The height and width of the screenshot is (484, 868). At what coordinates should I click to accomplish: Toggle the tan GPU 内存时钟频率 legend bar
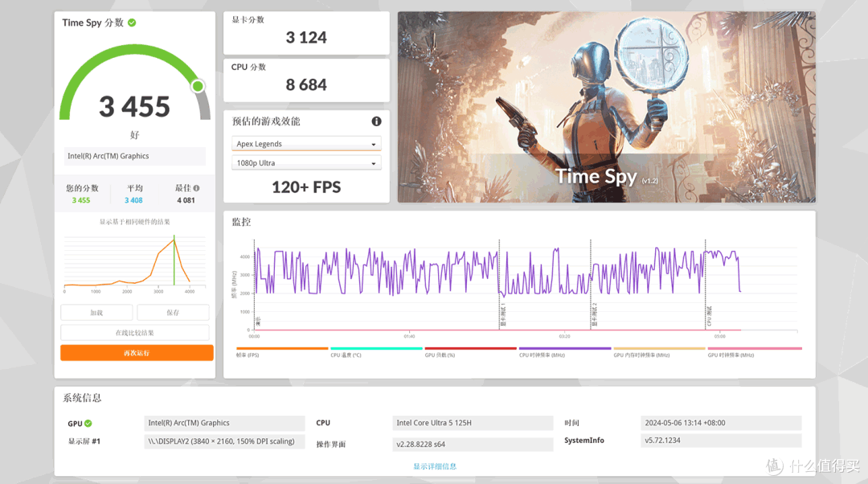(659, 348)
